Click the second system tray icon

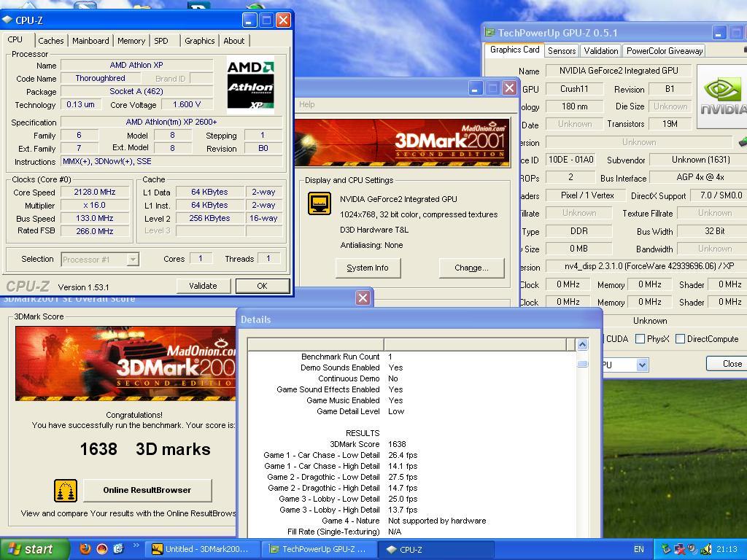point(680,549)
